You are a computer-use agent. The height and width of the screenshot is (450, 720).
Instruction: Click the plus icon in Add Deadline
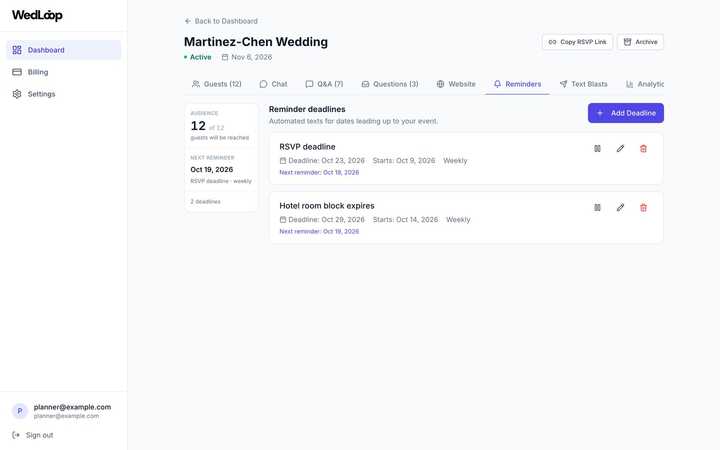[600, 113]
